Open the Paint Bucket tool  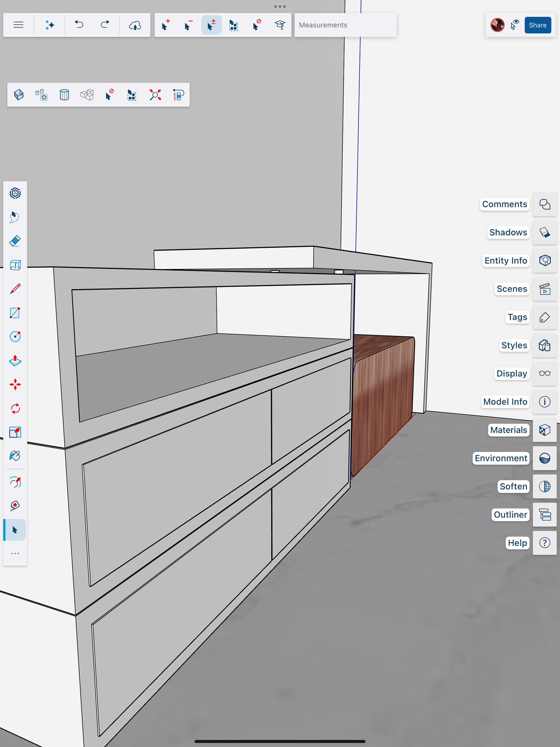[15, 456]
